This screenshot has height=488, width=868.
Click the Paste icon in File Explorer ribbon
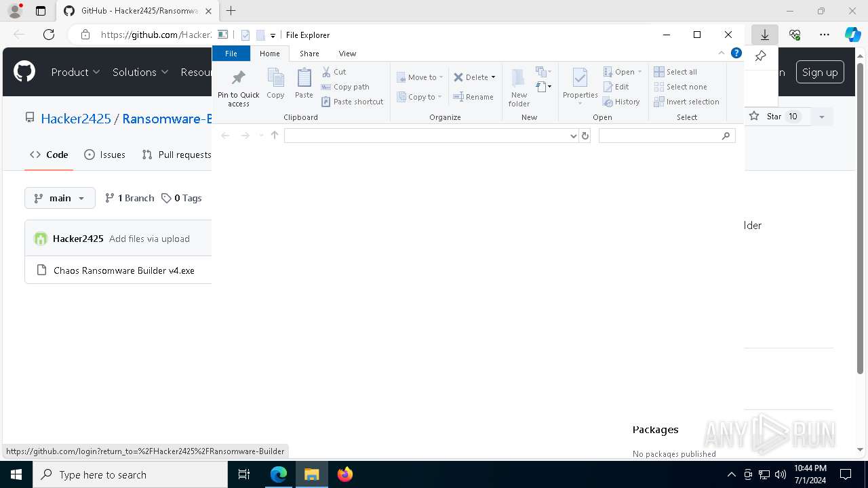[x=304, y=83]
